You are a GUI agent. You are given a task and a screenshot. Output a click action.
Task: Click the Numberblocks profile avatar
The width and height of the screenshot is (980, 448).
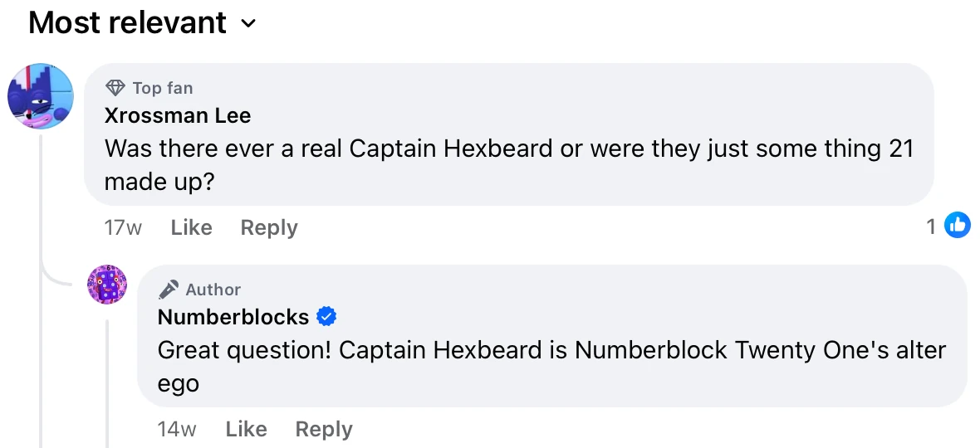107,285
